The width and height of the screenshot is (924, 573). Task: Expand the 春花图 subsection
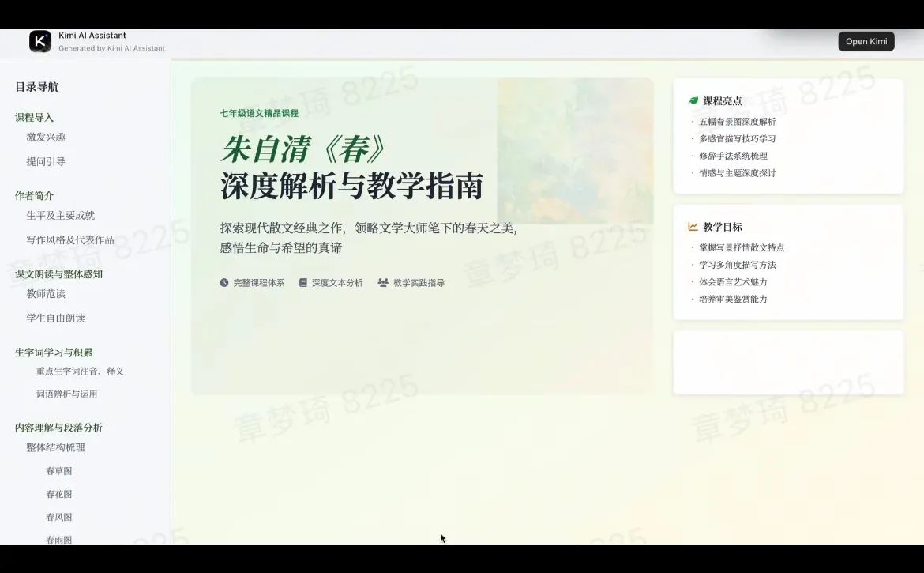(59, 493)
